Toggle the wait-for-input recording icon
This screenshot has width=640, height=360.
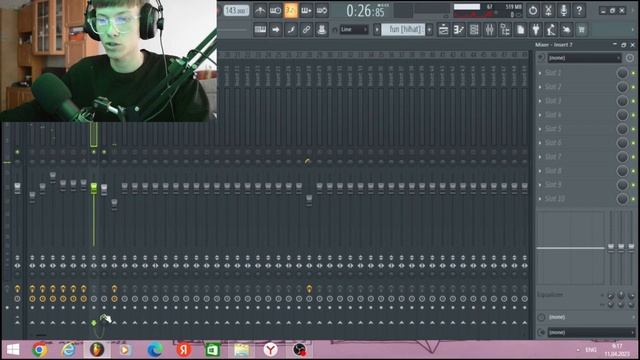[276, 11]
